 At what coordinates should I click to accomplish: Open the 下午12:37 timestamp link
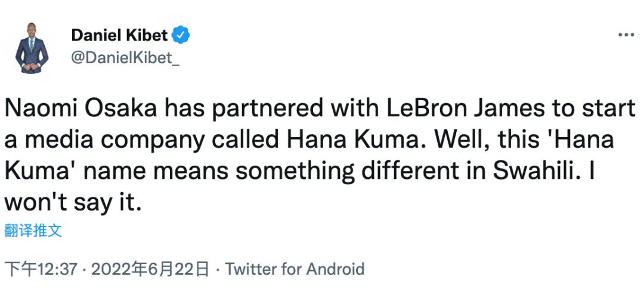[x=41, y=270]
